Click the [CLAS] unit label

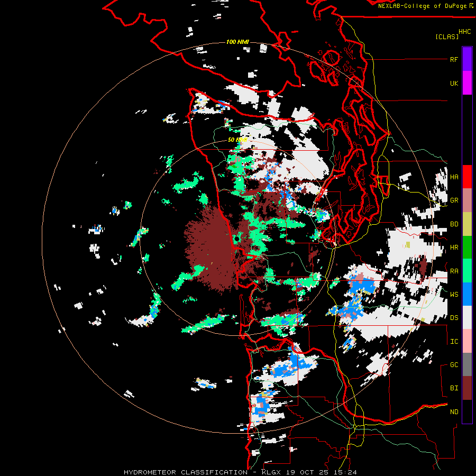click(447, 36)
